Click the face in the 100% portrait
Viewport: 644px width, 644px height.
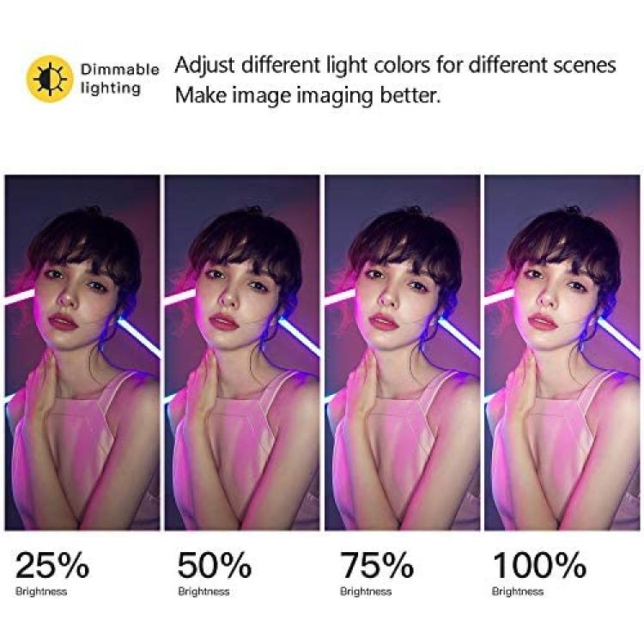[552, 302]
